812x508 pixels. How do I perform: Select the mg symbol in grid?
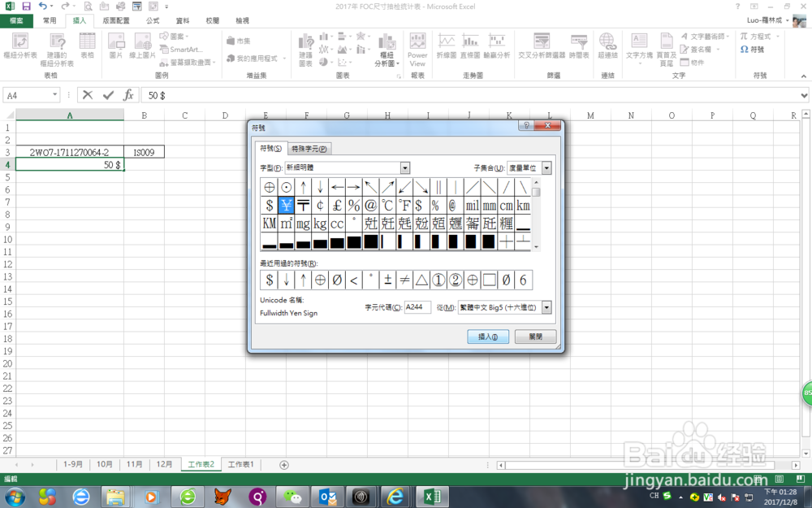303,224
